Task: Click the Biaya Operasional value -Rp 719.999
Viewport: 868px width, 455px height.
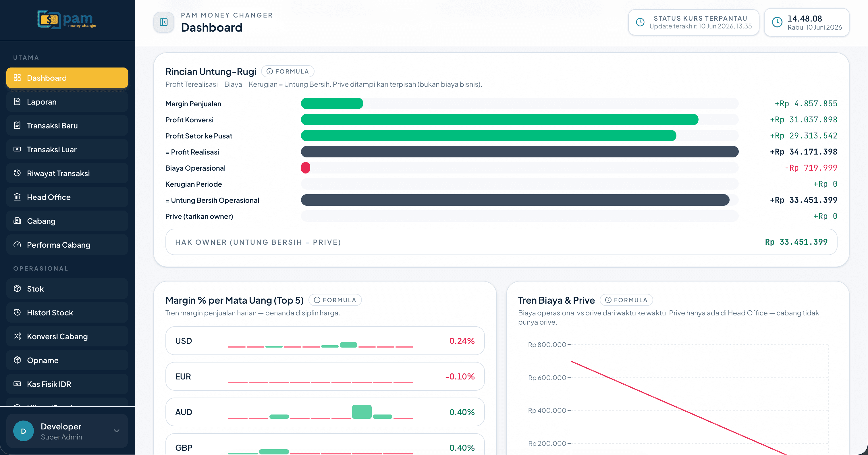Action: pyautogui.click(x=811, y=168)
